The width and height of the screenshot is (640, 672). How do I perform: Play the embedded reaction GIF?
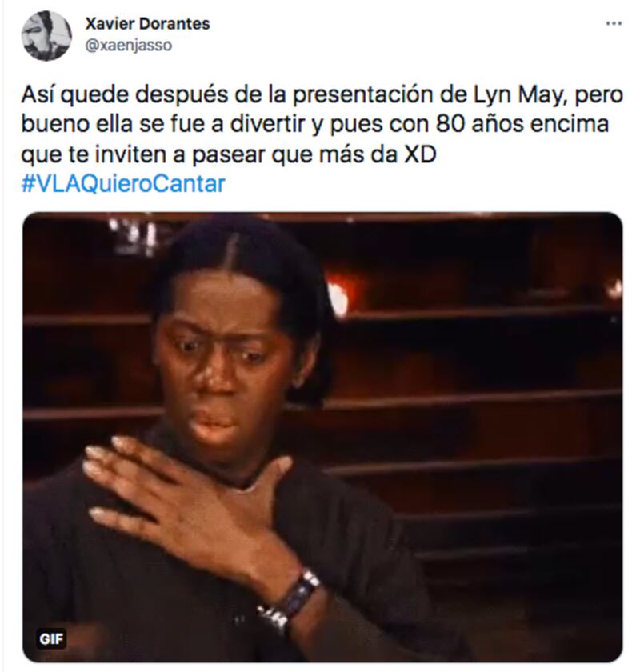(322, 437)
